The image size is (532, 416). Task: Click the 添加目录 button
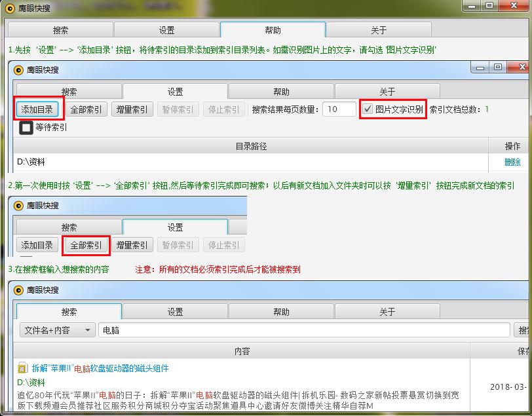tap(37, 109)
